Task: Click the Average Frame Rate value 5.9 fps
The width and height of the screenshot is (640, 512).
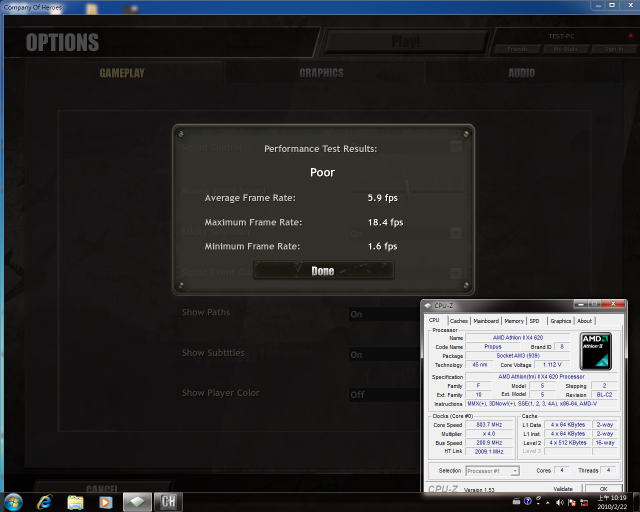Action: (382, 198)
